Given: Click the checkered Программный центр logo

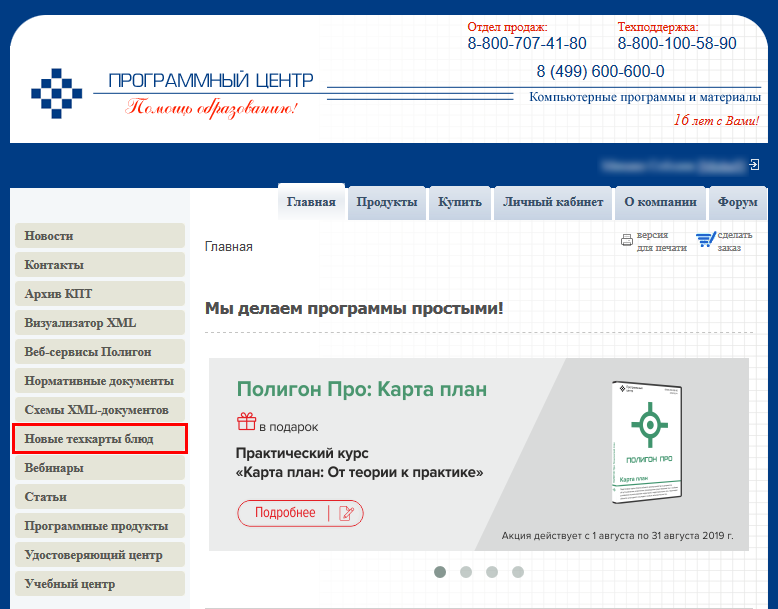Looking at the screenshot, I should [56, 93].
